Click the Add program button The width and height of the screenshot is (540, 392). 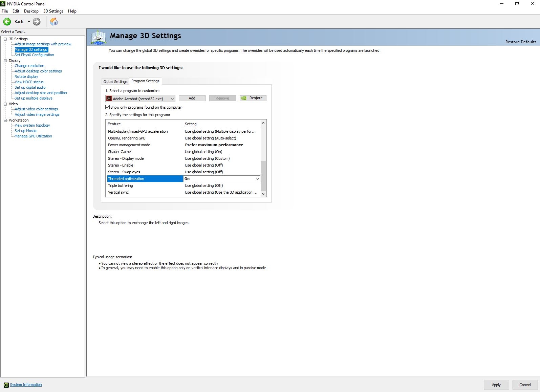pyautogui.click(x=192, y=98)
